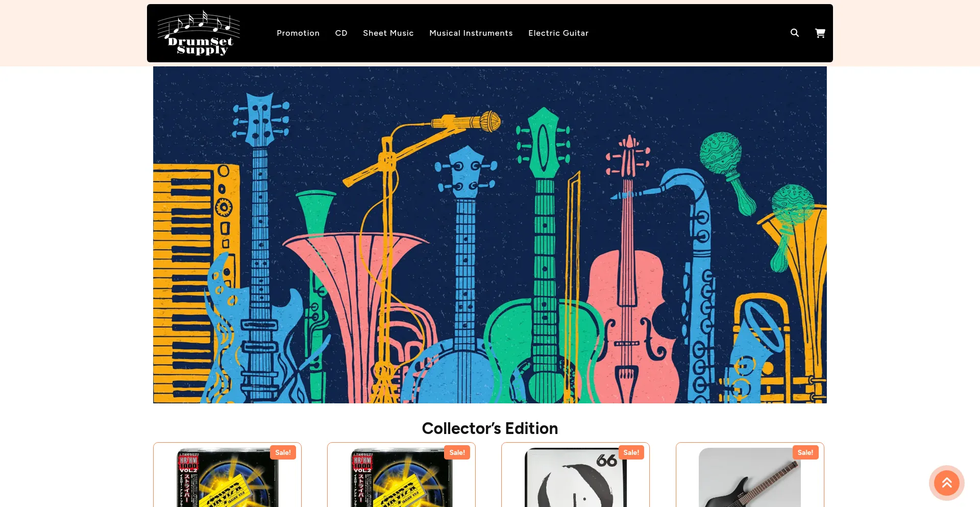
Task: Click the Sale! badge on guitar product
Action: pos(805,452)
